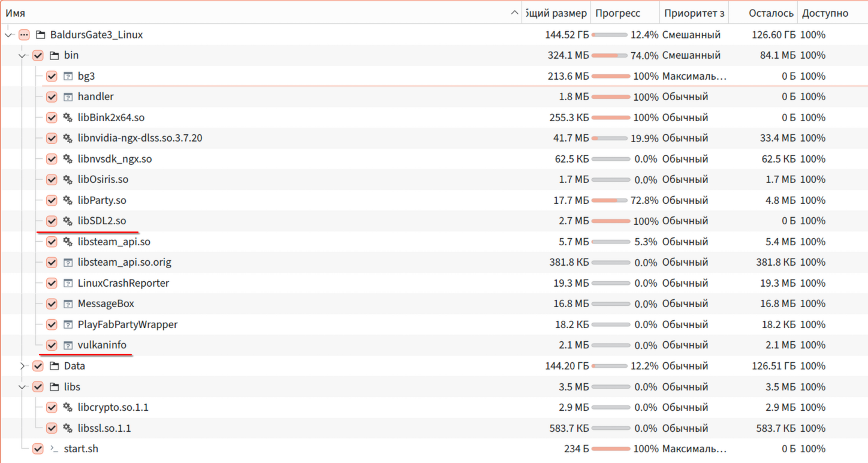Click the file icon next to bg3
The image size is (868, 463).
[68, 76]
